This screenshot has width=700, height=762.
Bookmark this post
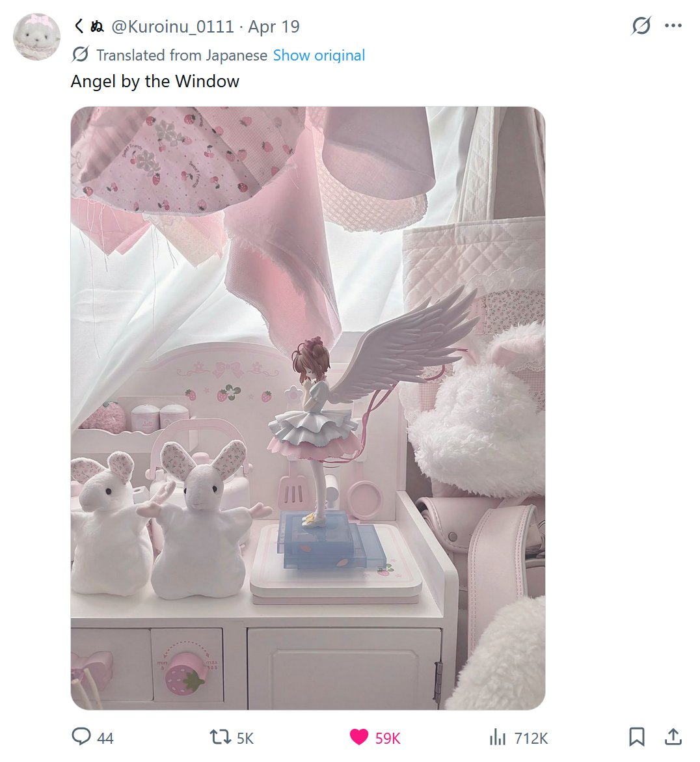pyautogui.click(x=636, y=737)
